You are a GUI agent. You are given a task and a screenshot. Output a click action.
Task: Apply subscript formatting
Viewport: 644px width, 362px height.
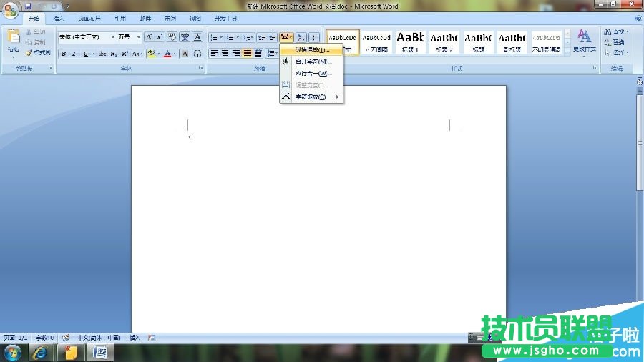point(114,54)
